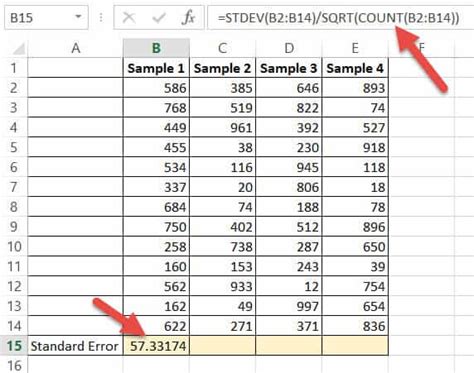Click the formula bar STDEV formula text
474x373 pixels.
tap(338, 17)
